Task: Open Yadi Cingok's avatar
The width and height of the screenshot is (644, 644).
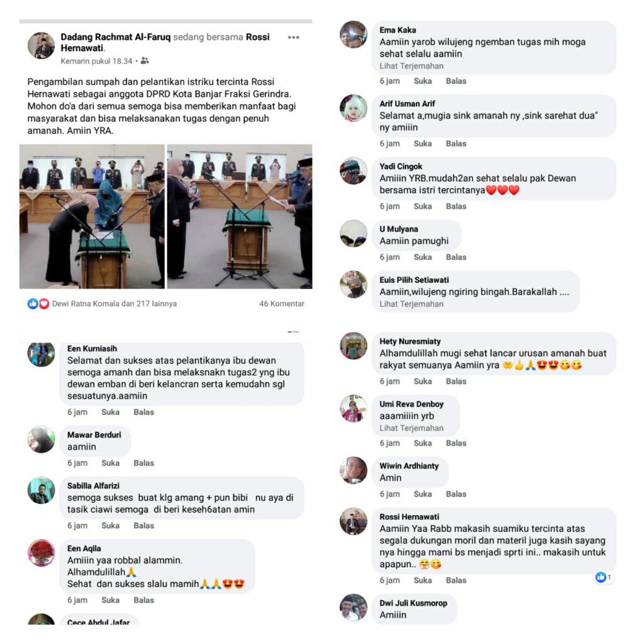Action: coord(353,171)
